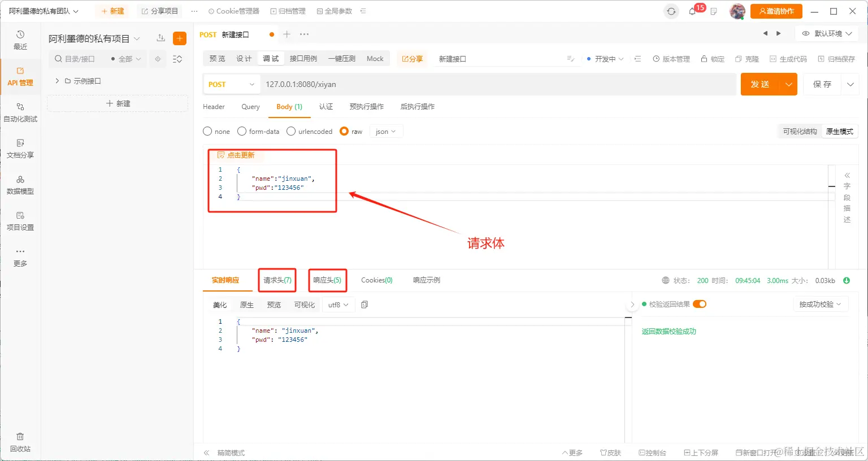The image size is (868, 461).
Task: Open the arrow dropdown beside 发送
Action: pos(788,84)
